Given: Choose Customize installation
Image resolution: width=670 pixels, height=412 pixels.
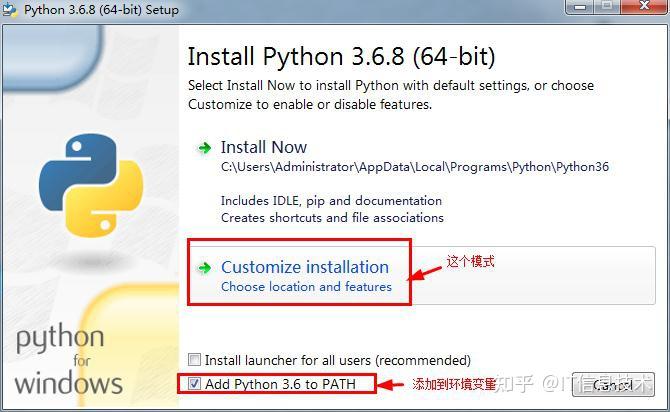Looking at the screenshot, I should (x=305, y=267).
